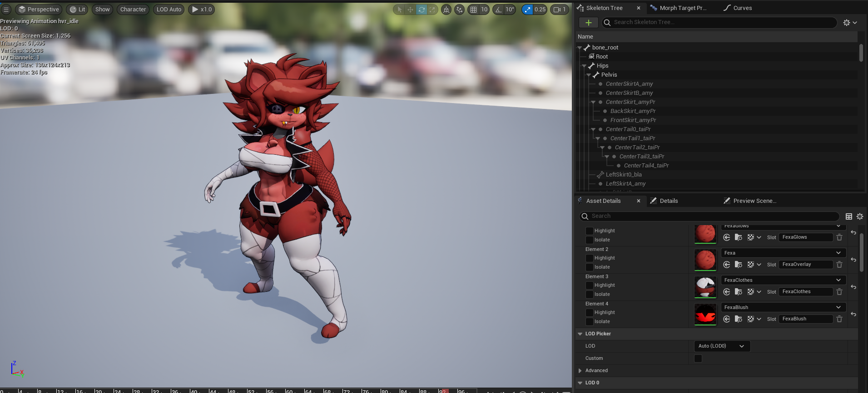The width and height of the screenshot is (868, 393).
Task: Add new item with green plus button
Action: [x=589, y=23]
